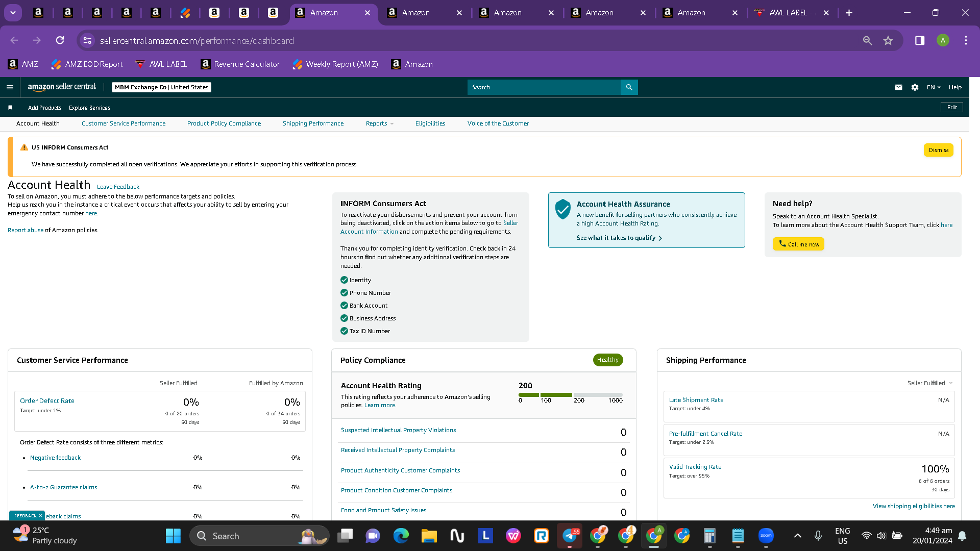Open the Revenue Calculator bookmark
Viewport: 980px width, 551px height.
point(240,64)
